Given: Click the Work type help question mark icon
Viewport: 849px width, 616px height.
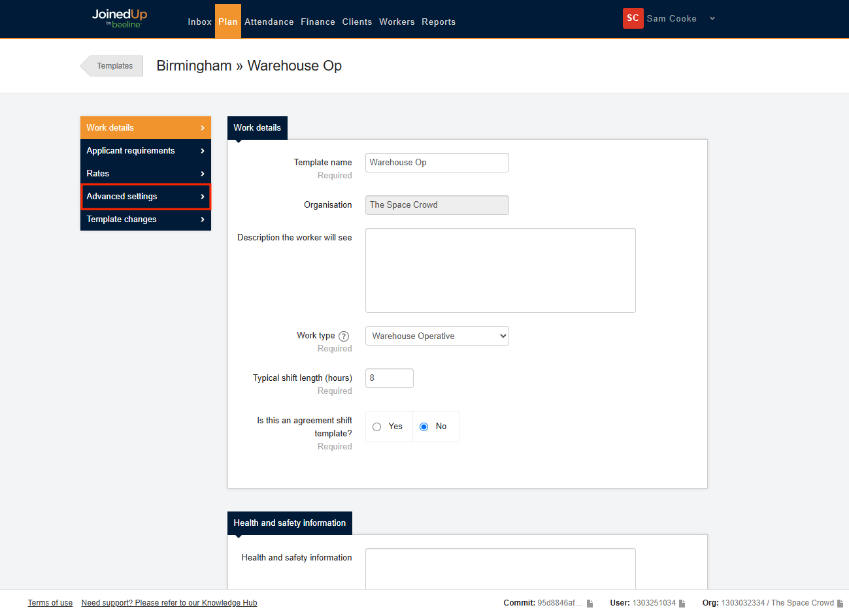Looking at the screenshot, I should [x=344, y=336].
